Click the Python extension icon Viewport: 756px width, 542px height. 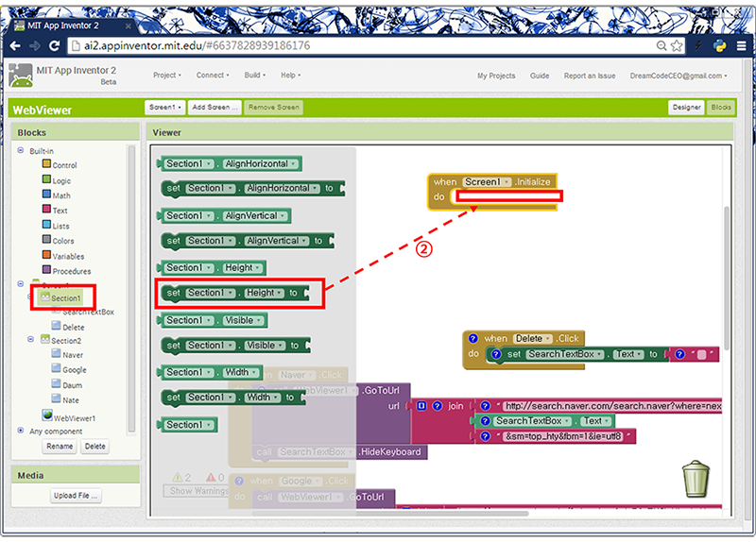tap(720, 45)
